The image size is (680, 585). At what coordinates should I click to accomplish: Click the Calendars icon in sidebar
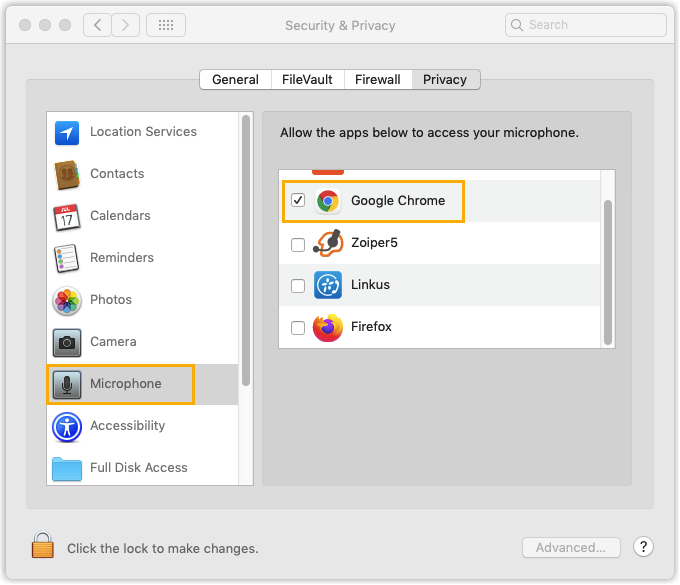pos(67,217)
